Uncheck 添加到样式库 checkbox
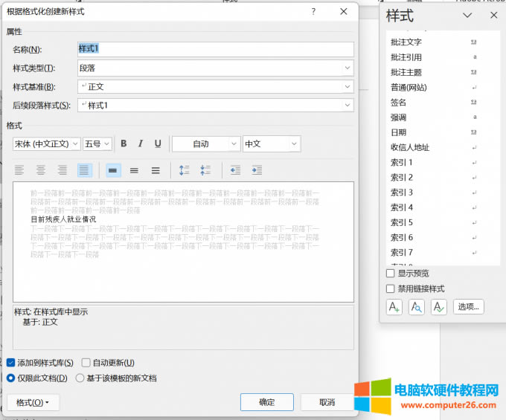This screenshot has width=506, height=420. (x=11, y=363)
